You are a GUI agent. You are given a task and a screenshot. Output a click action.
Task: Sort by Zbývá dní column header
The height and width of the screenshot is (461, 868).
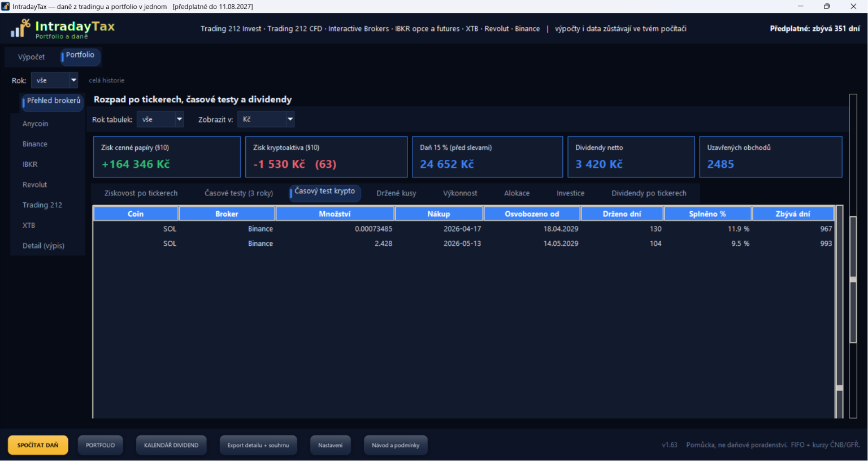click(x=793, y=214)
